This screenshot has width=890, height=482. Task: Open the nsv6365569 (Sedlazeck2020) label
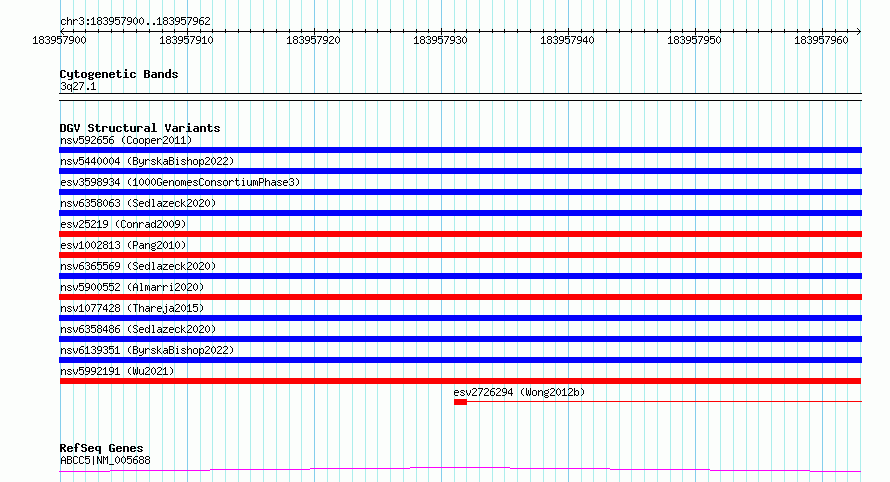138,266
